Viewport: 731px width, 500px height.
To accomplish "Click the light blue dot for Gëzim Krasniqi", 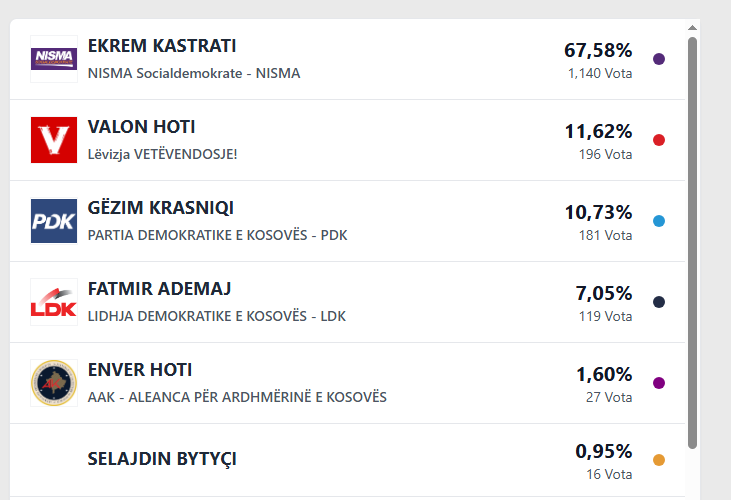I will (x=659, y=221).
